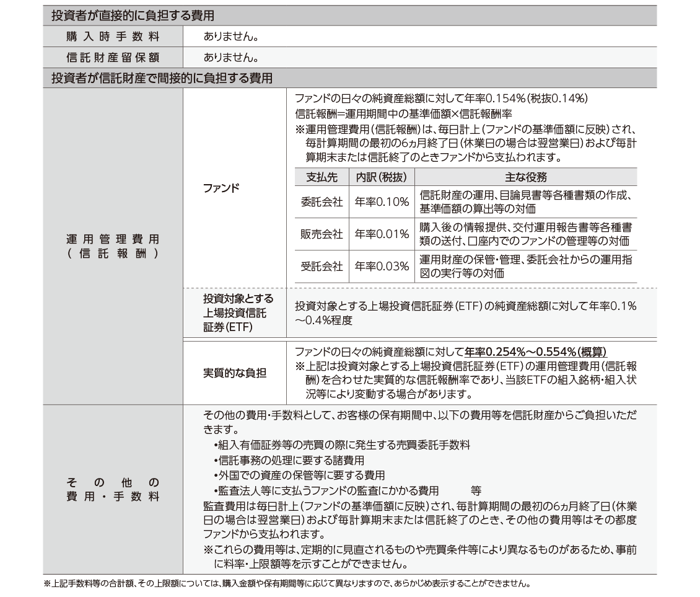Click the 主な役務 column header

pyautogui.click(x=525, y=177)
